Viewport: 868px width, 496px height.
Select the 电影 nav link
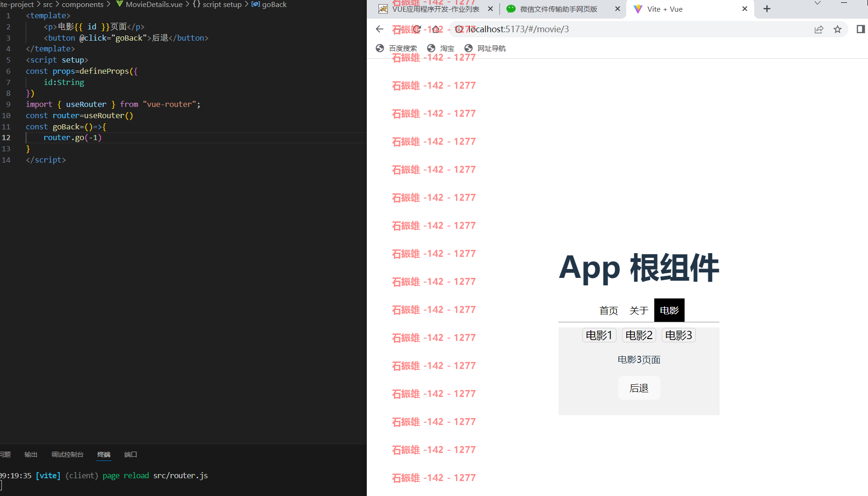coord(669,311)
